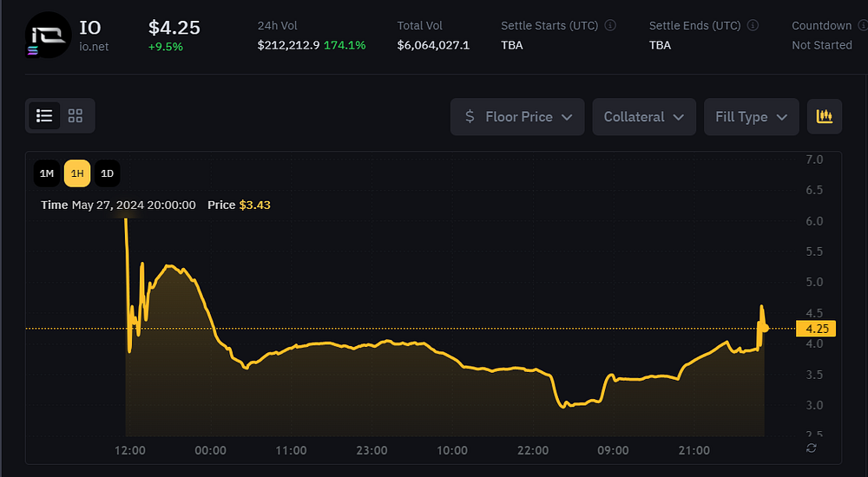Select the 1H chart interval
Viewport: 868px width, 477px height.
[x=77, y=173]
